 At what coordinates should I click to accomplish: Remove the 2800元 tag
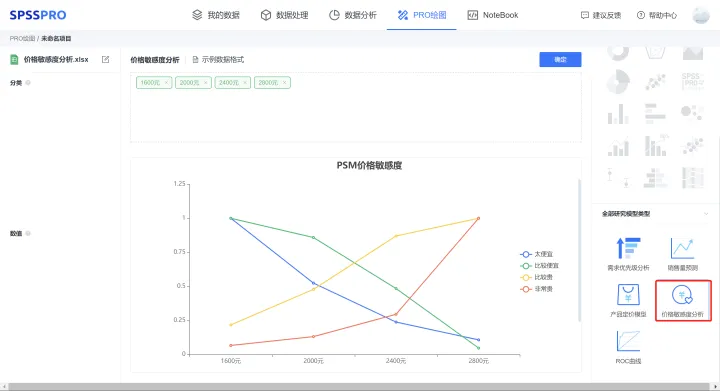[x=284, y=83]
